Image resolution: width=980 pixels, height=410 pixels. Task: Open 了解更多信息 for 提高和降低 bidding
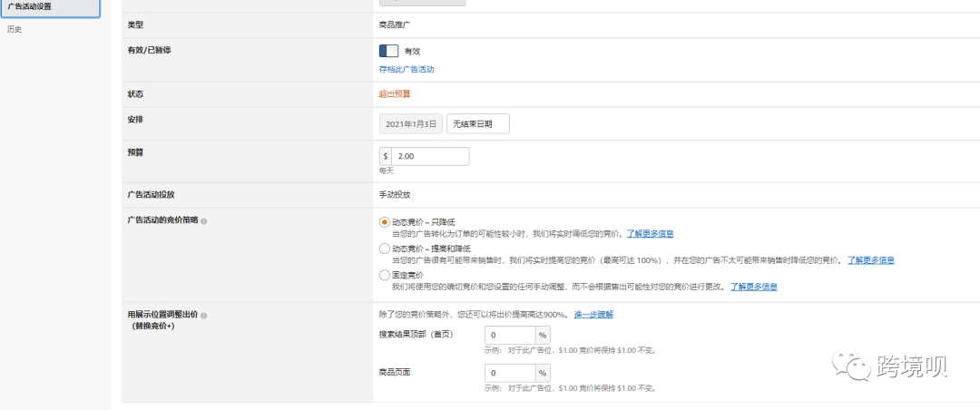click(871, 260)
